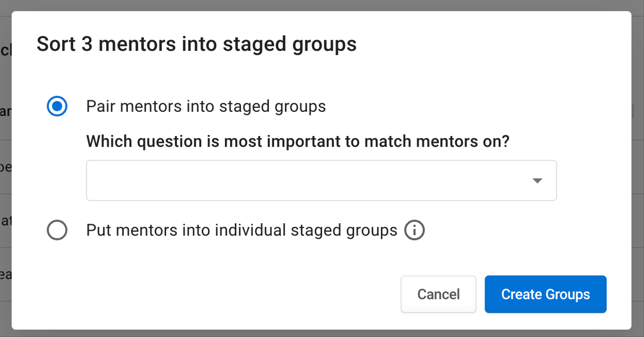Click the empty area inside the question combo box
Viewport: 644px width, 337px height.
tap(300, 180)
